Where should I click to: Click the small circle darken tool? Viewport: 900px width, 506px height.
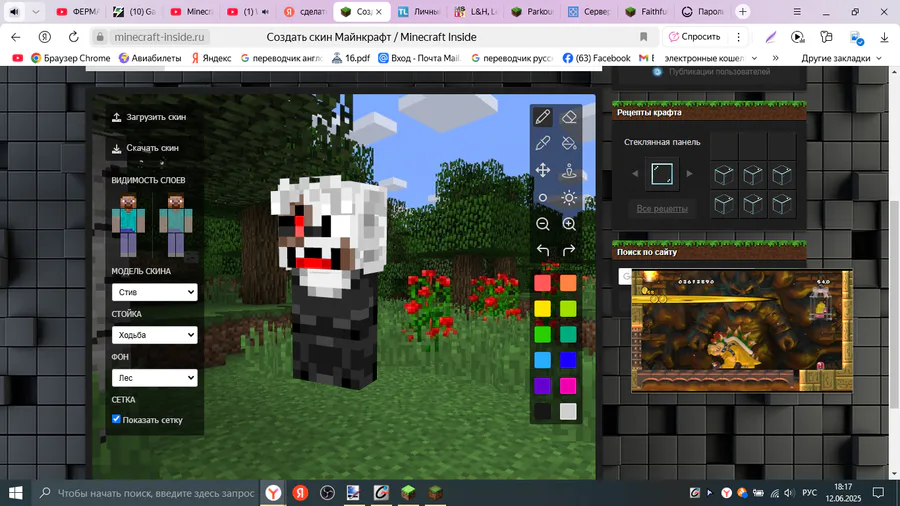(542, 198)
